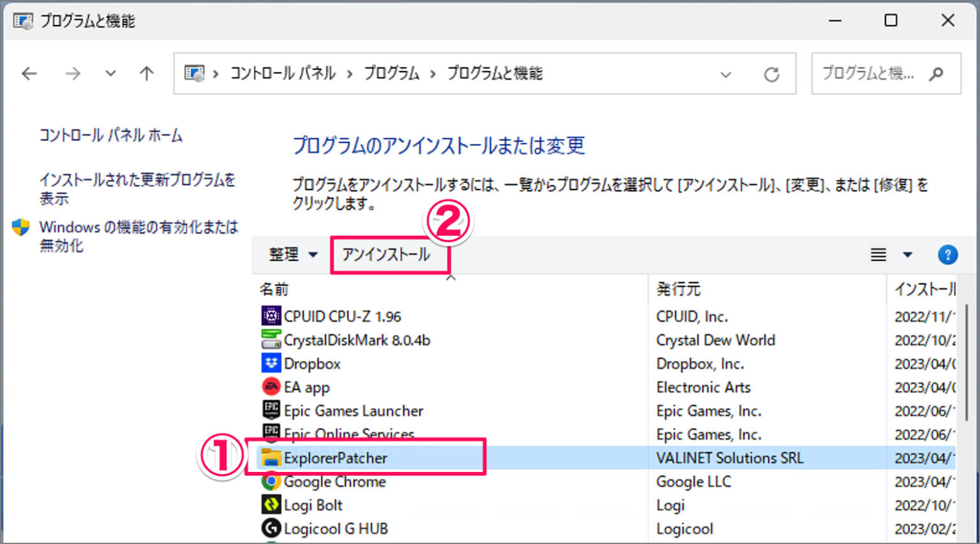Refresh the Programs and Features list
The height and width of the screenshot is (544, 980).
(771, 75)
